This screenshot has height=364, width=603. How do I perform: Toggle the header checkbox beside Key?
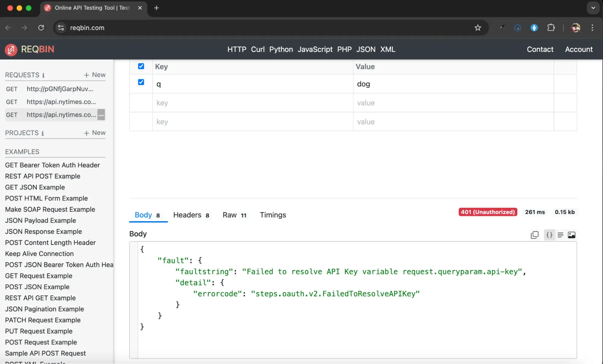tap(141, 66)
